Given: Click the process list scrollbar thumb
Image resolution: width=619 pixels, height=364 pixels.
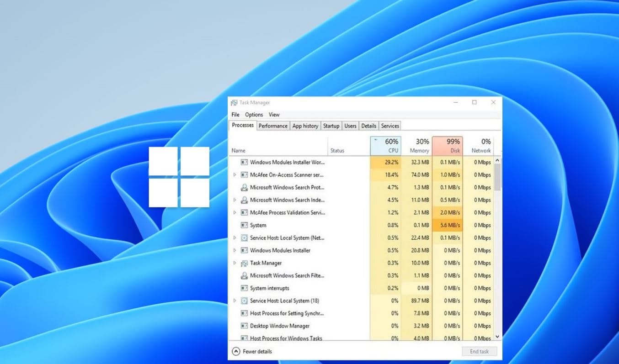Looking at the screenshot, I should 497,177.
